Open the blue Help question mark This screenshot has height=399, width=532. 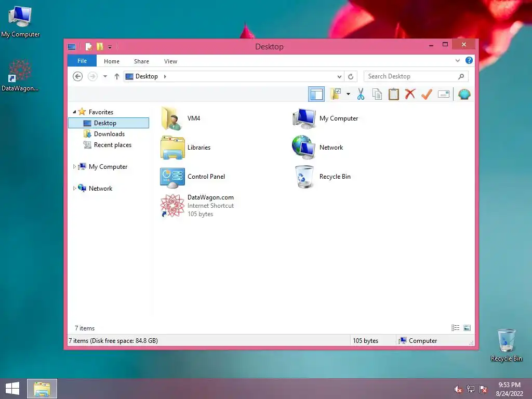click(469, 60)
